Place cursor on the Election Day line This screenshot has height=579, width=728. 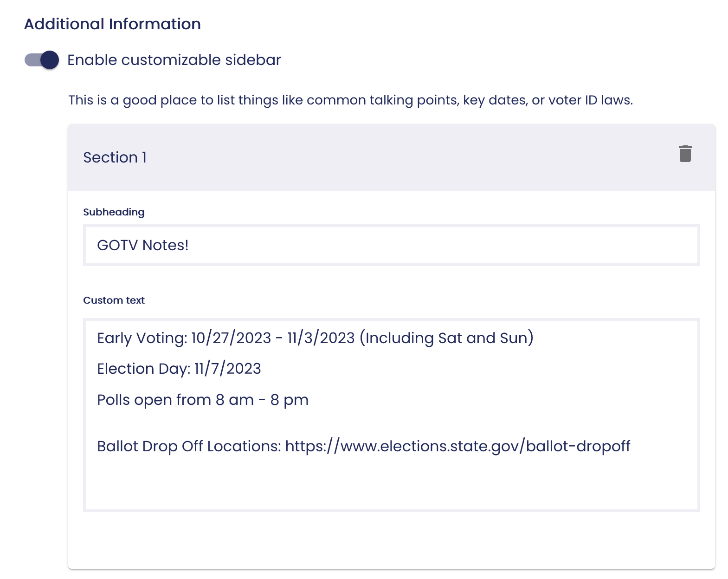pyautogui.click(x=179, y=369)
